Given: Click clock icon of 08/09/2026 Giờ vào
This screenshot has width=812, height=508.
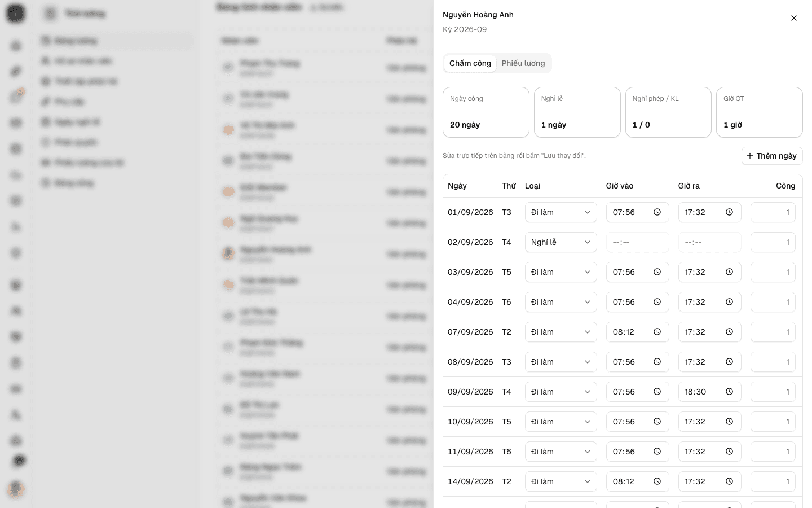Looking at the screenshot, I should 657,362.
